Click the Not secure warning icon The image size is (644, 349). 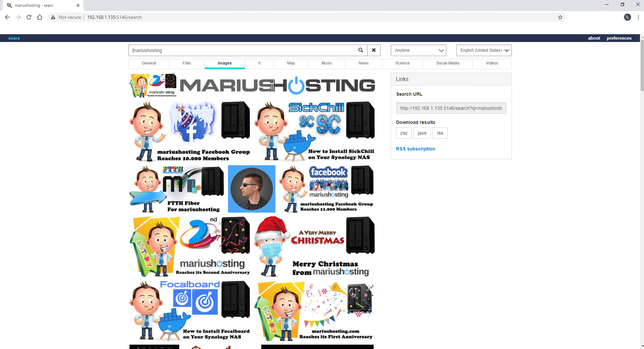[53, 17]
